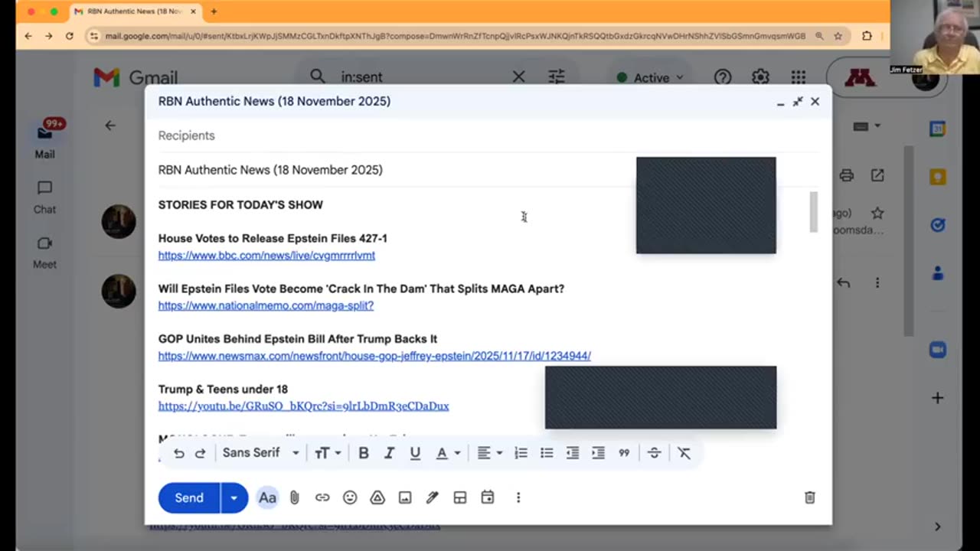
Task: Click the 'STORIES FOR TODAY'S SHOW' heading
Action: pos(240,205)
